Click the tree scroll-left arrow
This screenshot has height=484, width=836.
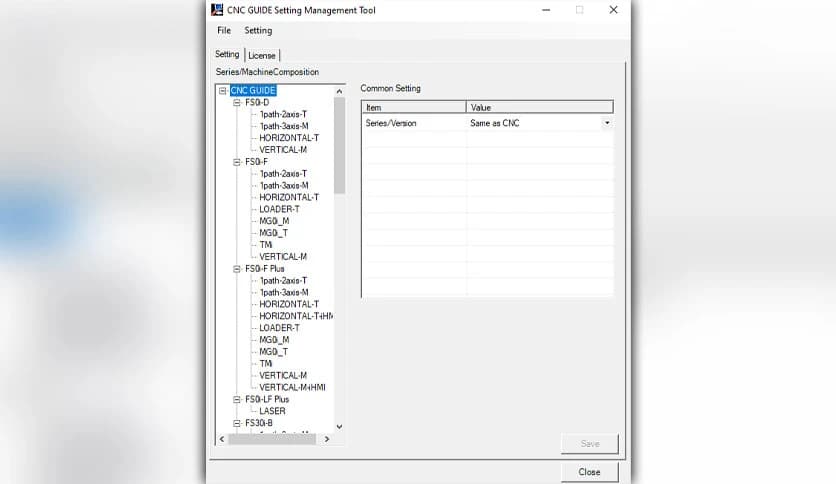tap(222, 439)
